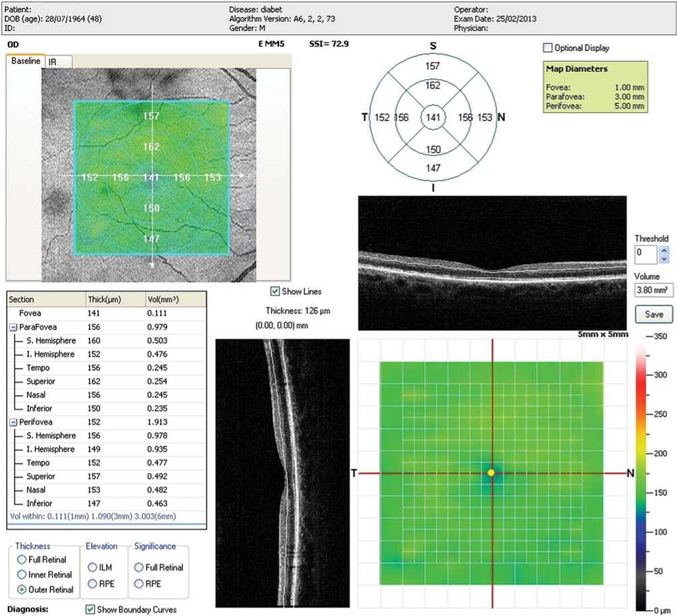Click the Map Diameters legend box
The height and width of the screenshot is (616, 677).
(595, 87)
